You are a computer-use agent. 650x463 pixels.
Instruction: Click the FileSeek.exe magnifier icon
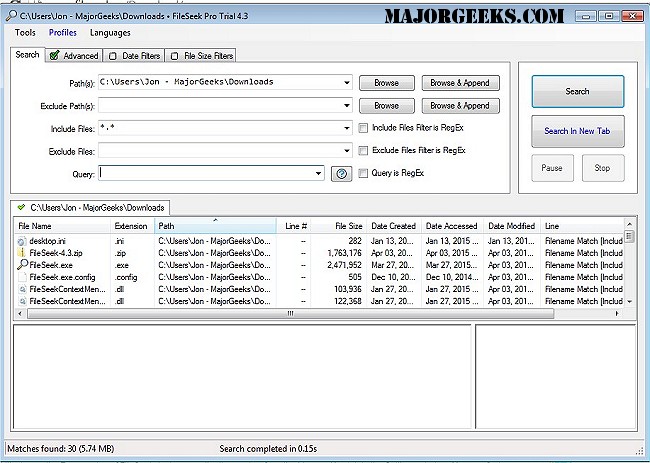(22, 264)
